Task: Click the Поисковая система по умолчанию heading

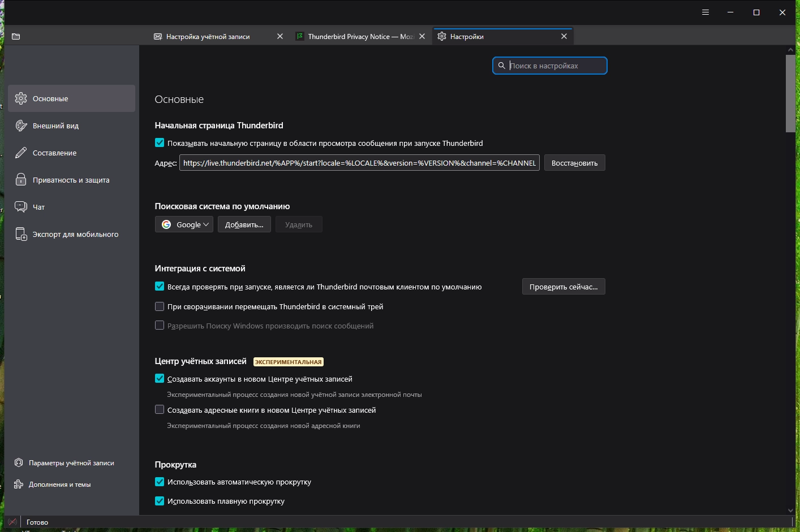Action: 222,206
